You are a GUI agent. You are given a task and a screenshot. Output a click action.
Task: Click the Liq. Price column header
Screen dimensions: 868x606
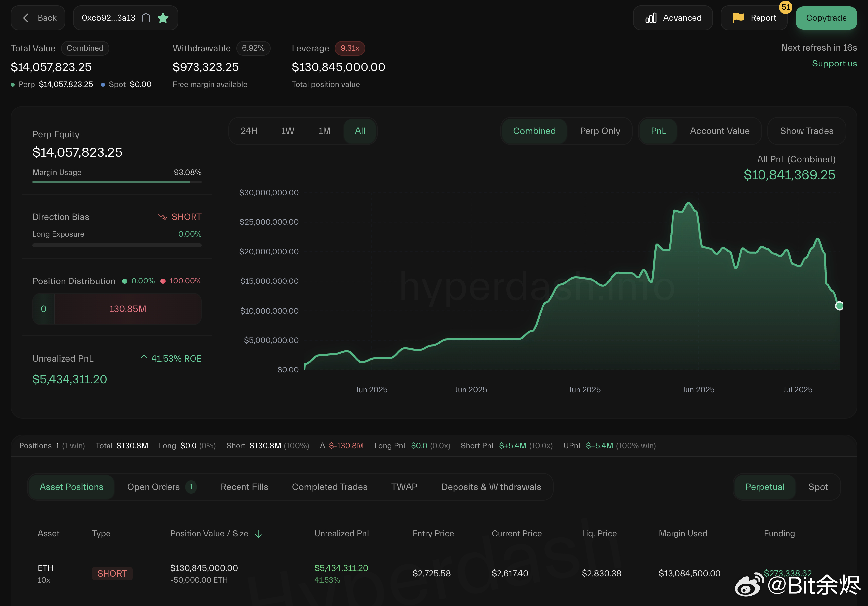pyautogui.click(x=599, y=534)
